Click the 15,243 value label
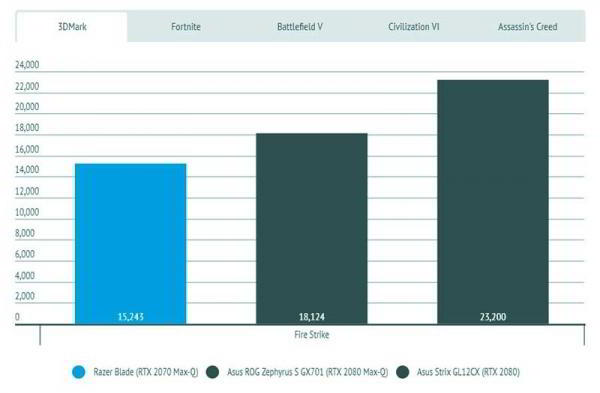This screenshot has width=600, height=393. [130, 317]
